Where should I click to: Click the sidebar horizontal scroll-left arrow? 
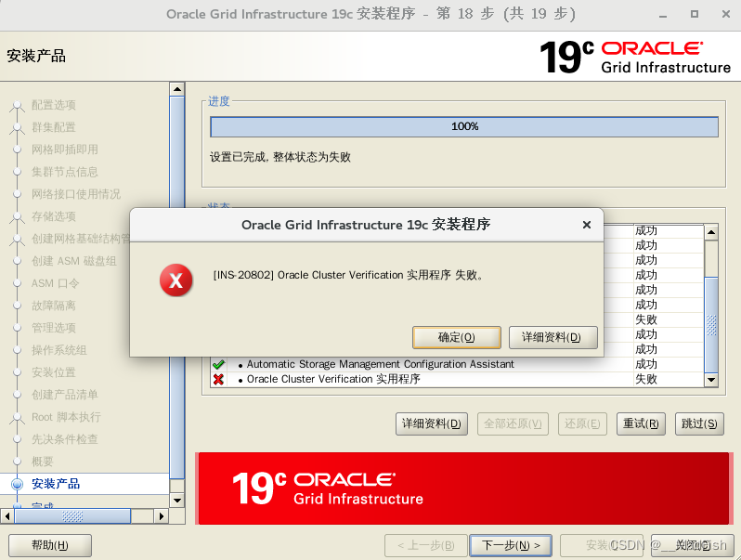click(7, 515)
